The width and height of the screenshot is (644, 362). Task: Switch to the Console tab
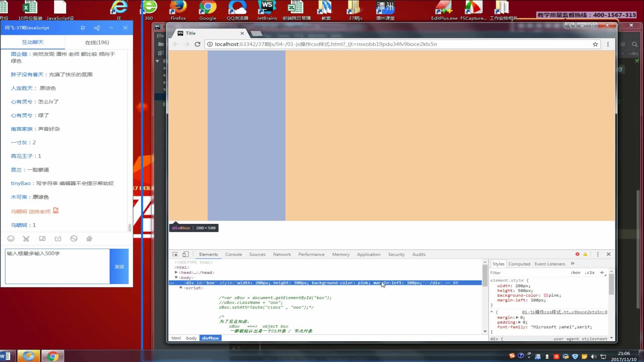coord(233,254)
